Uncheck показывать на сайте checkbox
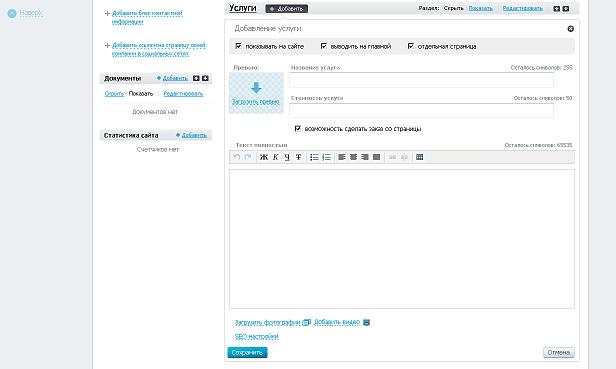The width and height of the screenshot is (616, 369). [x=238, y=46]
